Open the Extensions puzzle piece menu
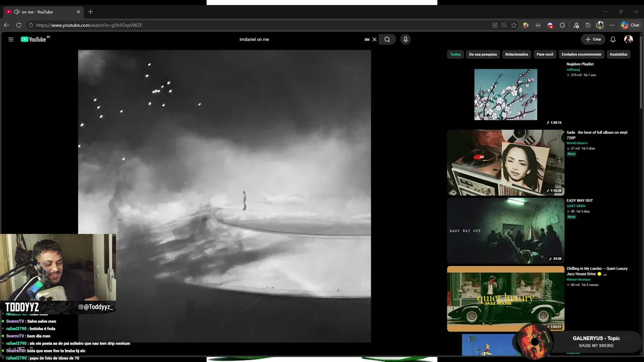644x362 pixels. click(562, 25)
